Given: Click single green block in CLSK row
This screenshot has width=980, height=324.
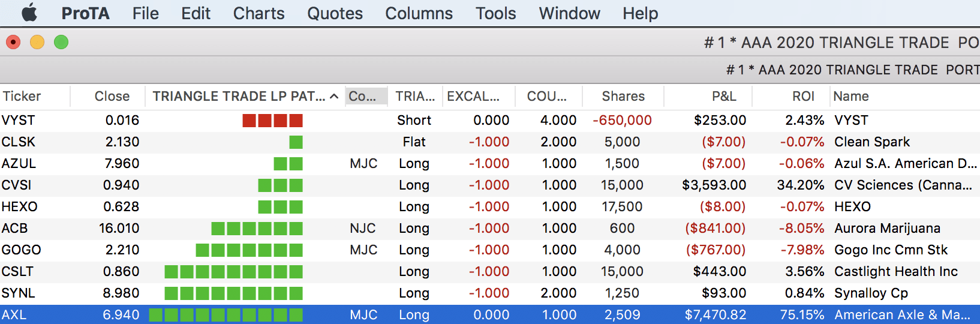Looking at the screenshot, I should 296,142.
